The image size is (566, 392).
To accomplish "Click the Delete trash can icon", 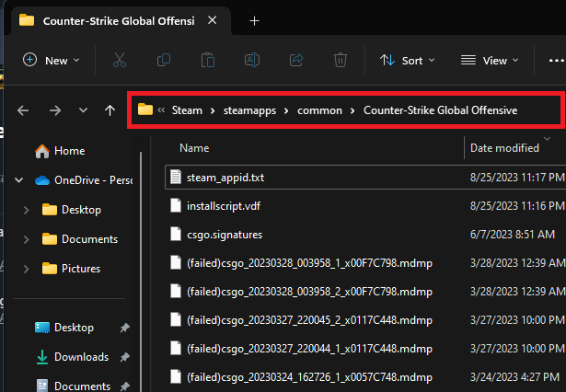I will [x=341, y=60].
